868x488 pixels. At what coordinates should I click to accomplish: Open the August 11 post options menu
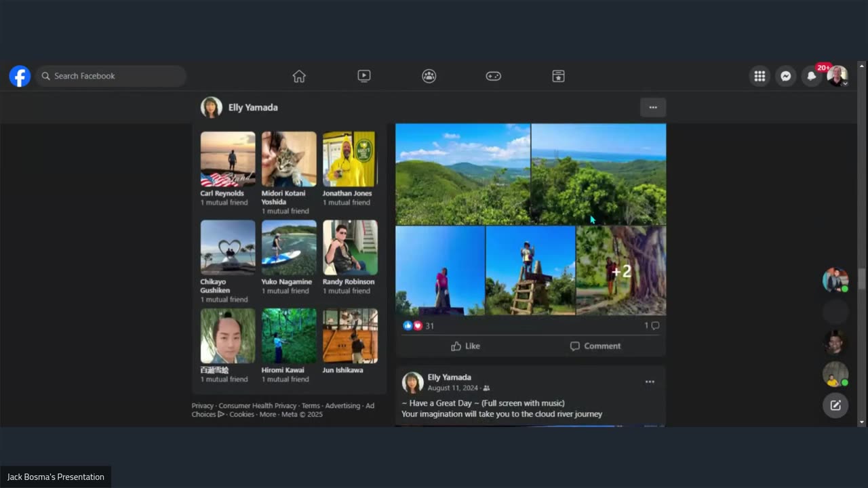pos(650,382)
